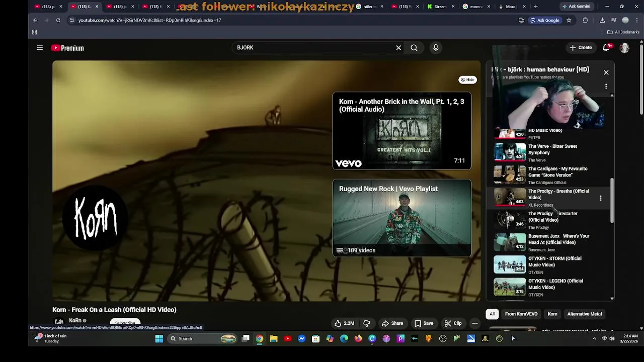The width and height of the screenshot is (644, 362).
Task: Open the YouTube guide hamburger menu
Action: (x=40, y=48)
